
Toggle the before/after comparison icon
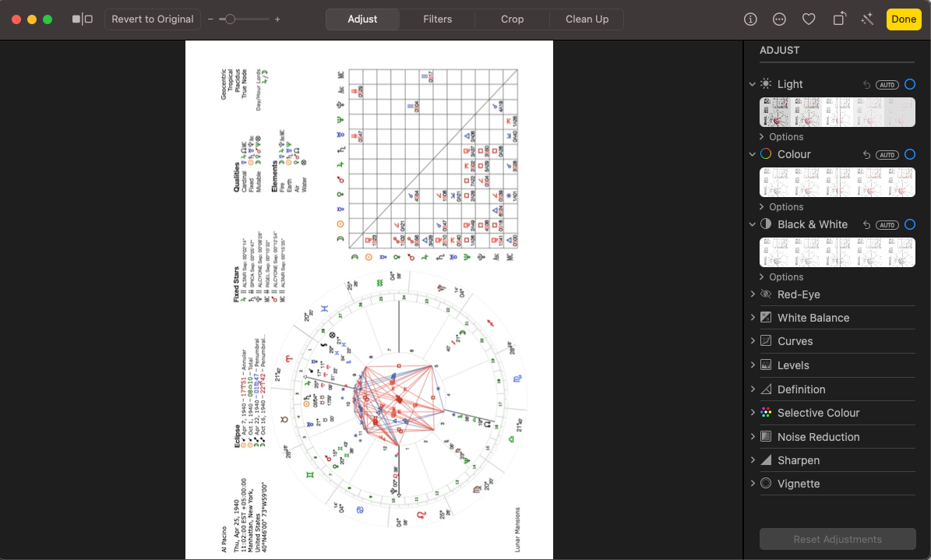pos(82,19)
